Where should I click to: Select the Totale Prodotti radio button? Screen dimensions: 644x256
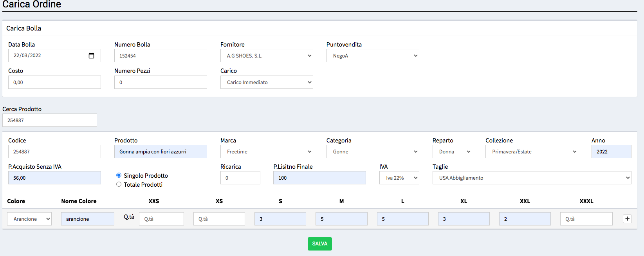point(119,184)
